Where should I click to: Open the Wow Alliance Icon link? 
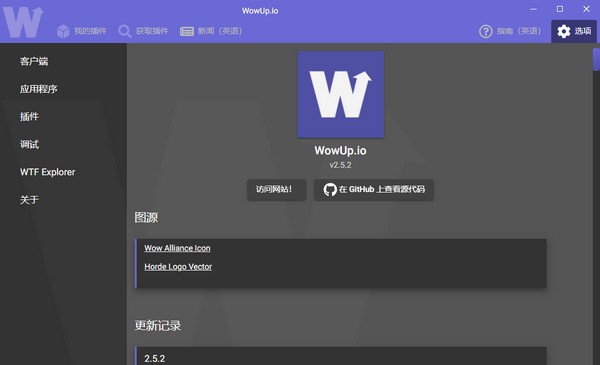177,248
